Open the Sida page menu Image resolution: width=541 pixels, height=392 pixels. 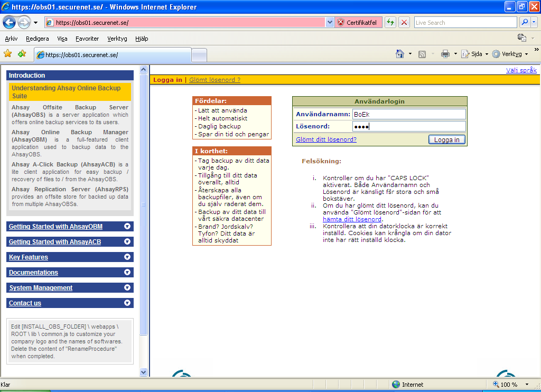pyautogui.click(x=475, y=54)
